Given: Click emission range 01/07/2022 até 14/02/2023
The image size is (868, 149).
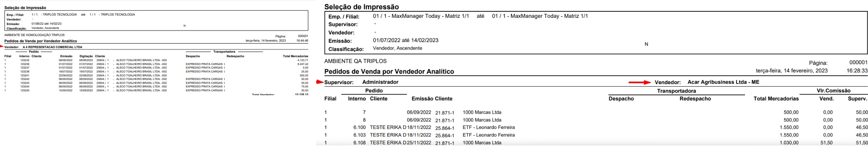Looking at the screenshot, I should 405,40.
